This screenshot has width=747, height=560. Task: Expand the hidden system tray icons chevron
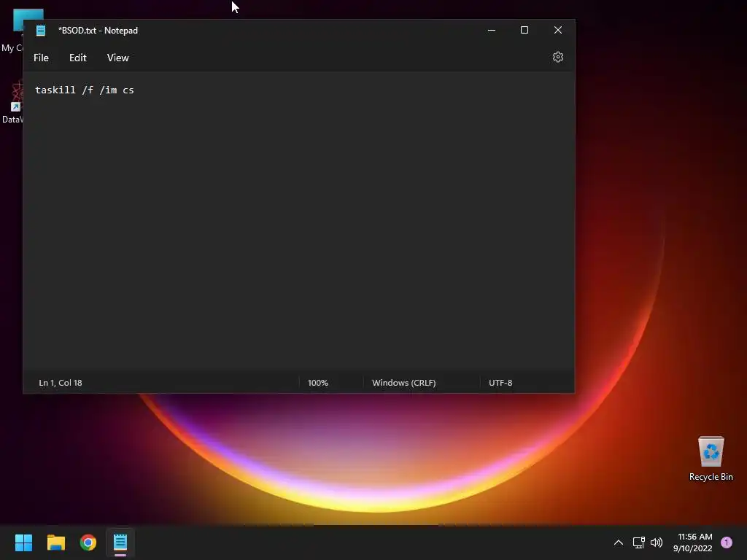619,542
